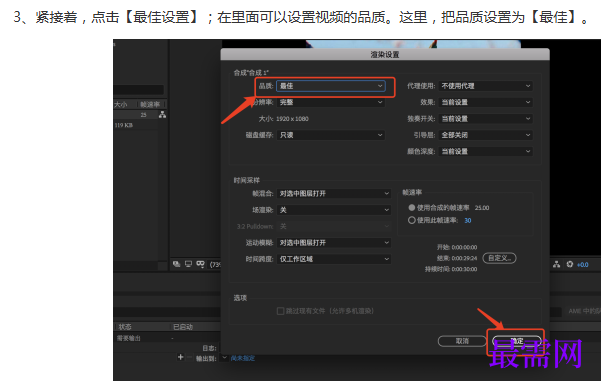Click the minus icon beside 输出到

tap(189, 357)
